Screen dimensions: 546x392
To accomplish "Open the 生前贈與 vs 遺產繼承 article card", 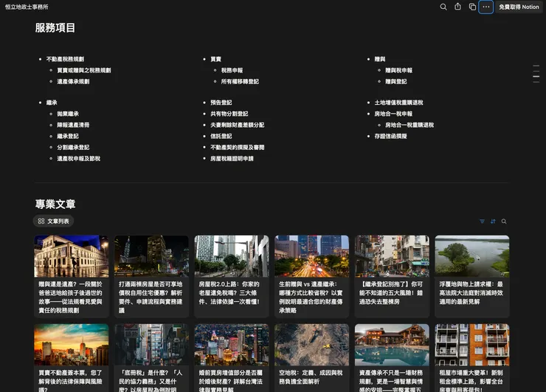I will pyautogui.click(x=311, y=276).
